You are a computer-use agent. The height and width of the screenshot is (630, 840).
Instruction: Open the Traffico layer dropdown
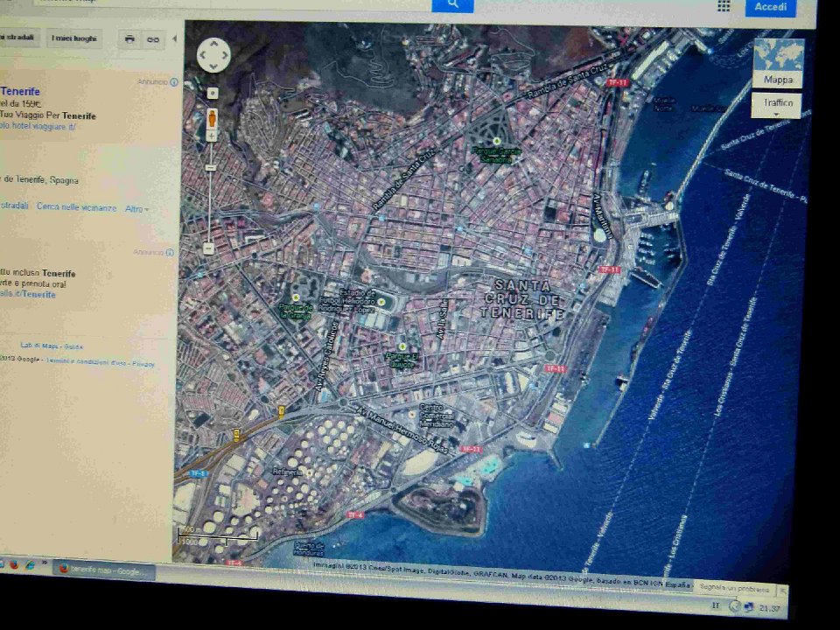tap(776, 105)
